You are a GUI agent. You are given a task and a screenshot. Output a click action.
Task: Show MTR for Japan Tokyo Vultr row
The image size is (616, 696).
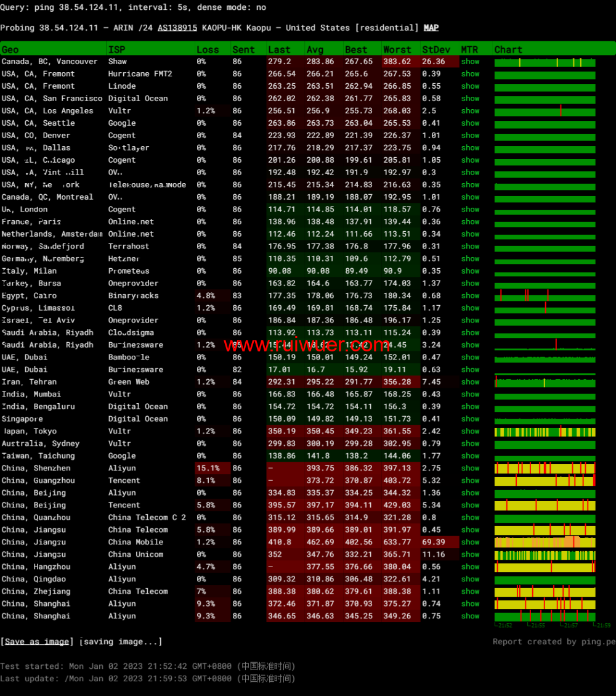point(470,432)
